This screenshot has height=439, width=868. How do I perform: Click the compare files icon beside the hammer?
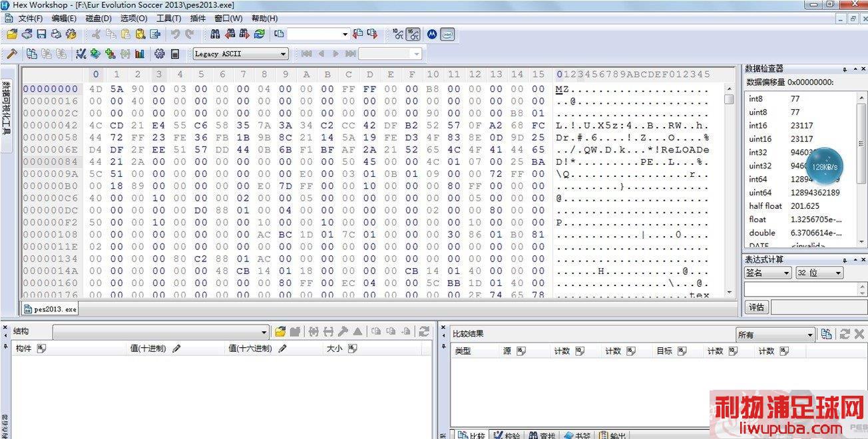click(31, 54)
